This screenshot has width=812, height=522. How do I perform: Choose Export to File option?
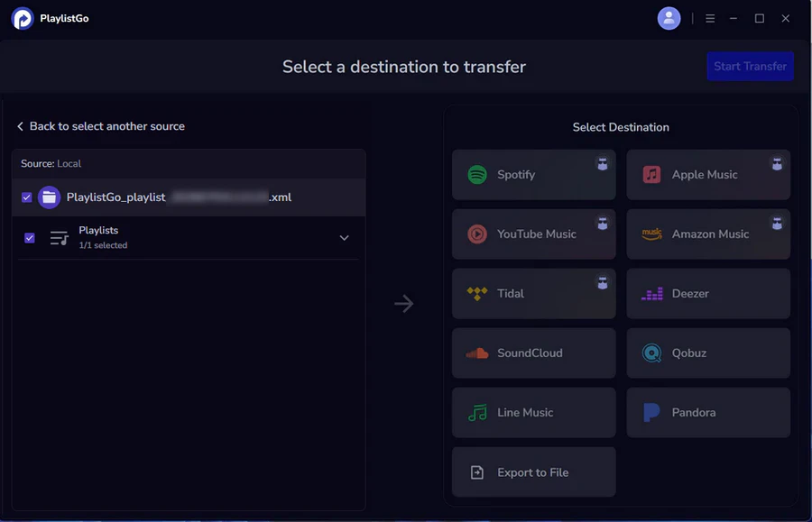tap(533, 472)
